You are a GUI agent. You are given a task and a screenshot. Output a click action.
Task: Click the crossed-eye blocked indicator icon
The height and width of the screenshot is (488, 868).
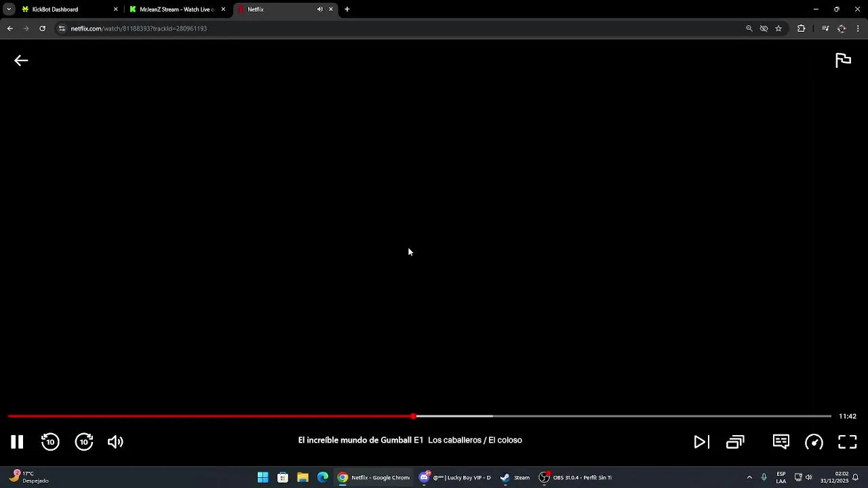(764, 28)
